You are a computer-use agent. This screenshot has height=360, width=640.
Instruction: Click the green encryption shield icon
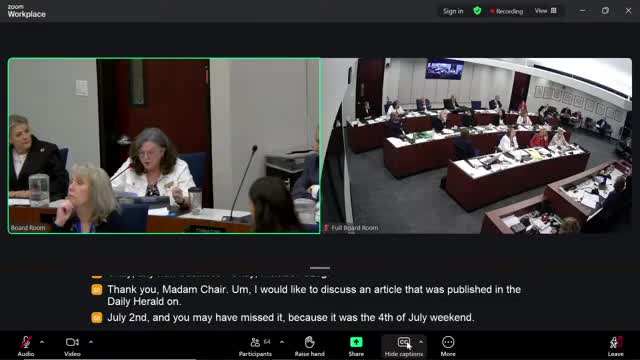[x=477, y=11]
